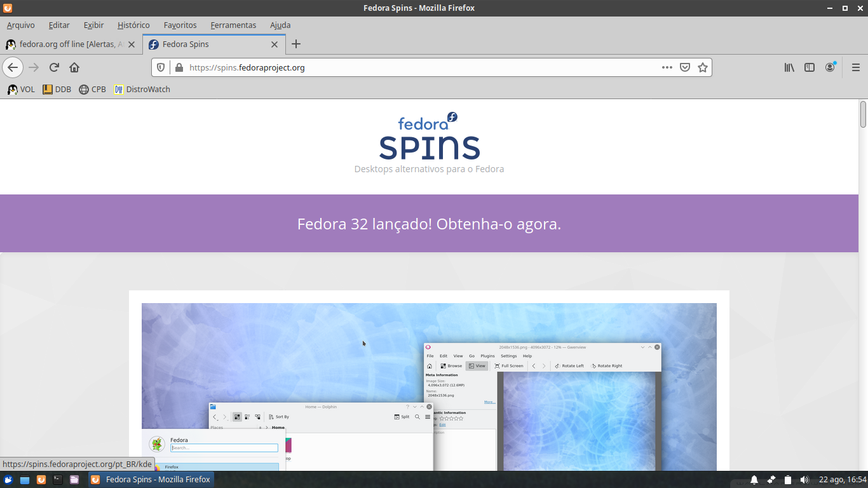Image resolution: width=868 pixels, height=488 pixels.
Task: Click Fedora 32 lançado banner link
Action: pyautogui.click(x=429, y=224)
